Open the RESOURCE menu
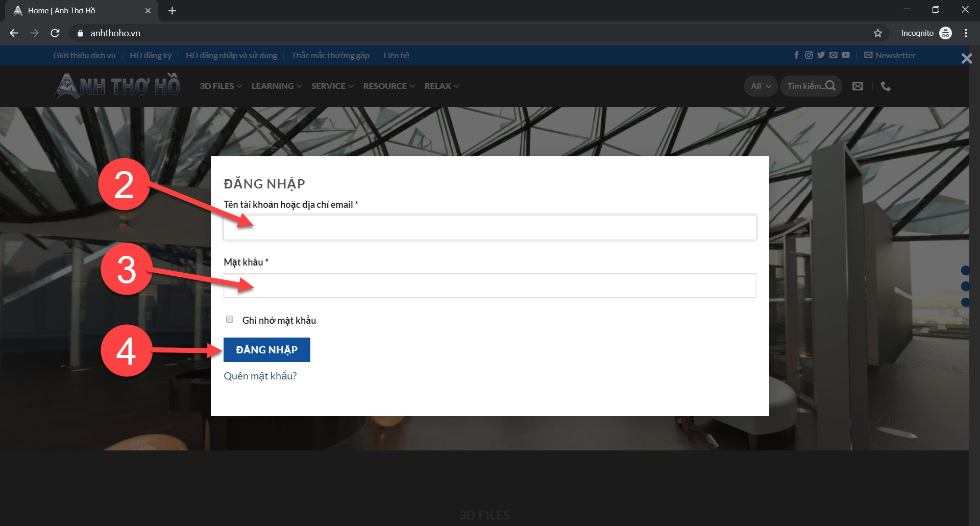The height and width of the screenshot is (526, 980). 388,86
